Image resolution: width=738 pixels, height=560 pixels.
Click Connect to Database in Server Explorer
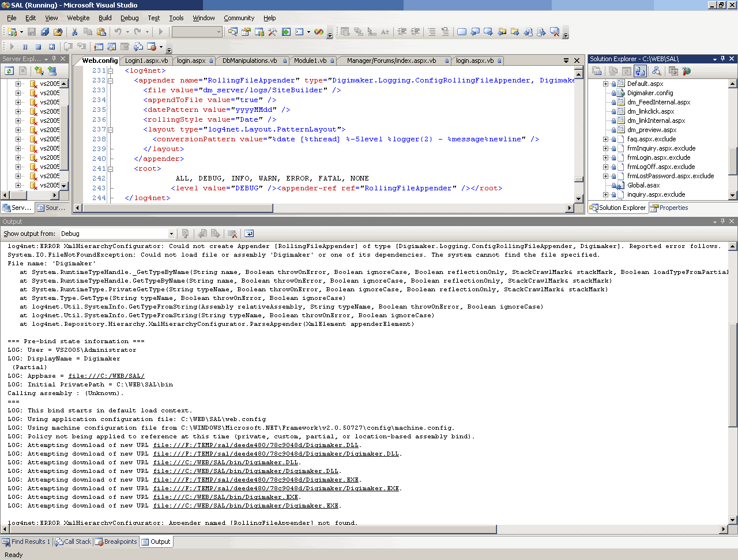39,71
